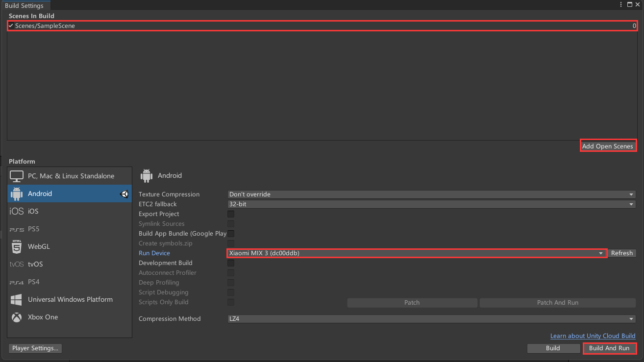Click the Run Device label link
Screen dimensions: 644x362
(154, 253)
